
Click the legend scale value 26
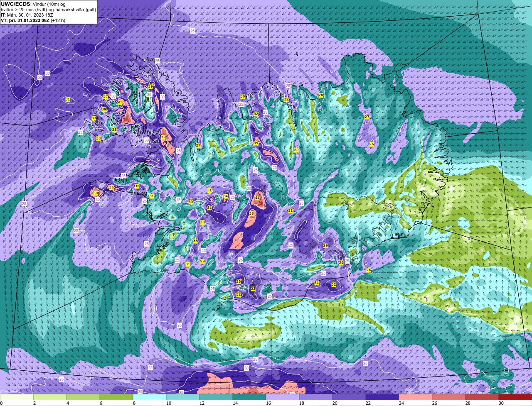pos(434,403)
